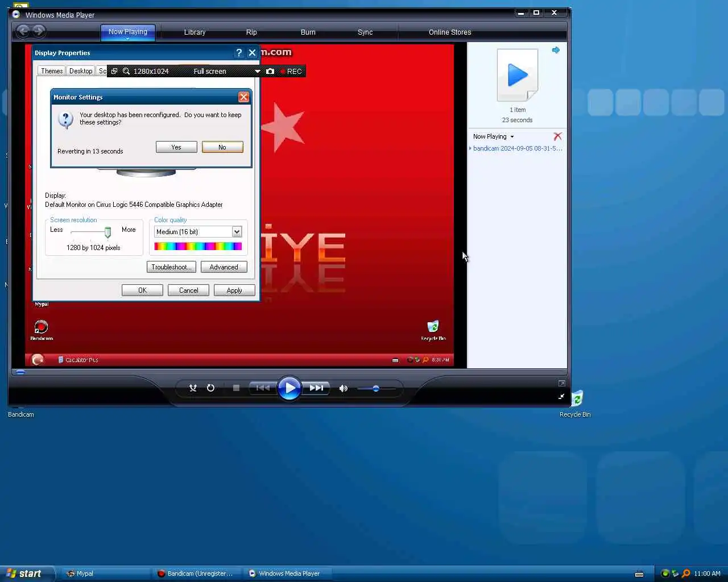Select the bandicam 2024-09-05 playlist item
728x582 pixels.
tap(517, 148)
